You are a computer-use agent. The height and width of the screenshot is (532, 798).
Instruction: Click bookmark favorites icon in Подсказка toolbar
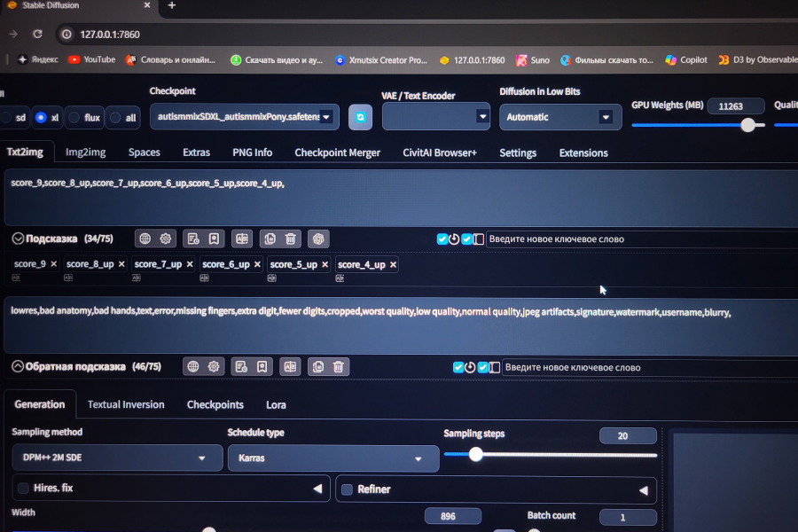pos(214,239)
